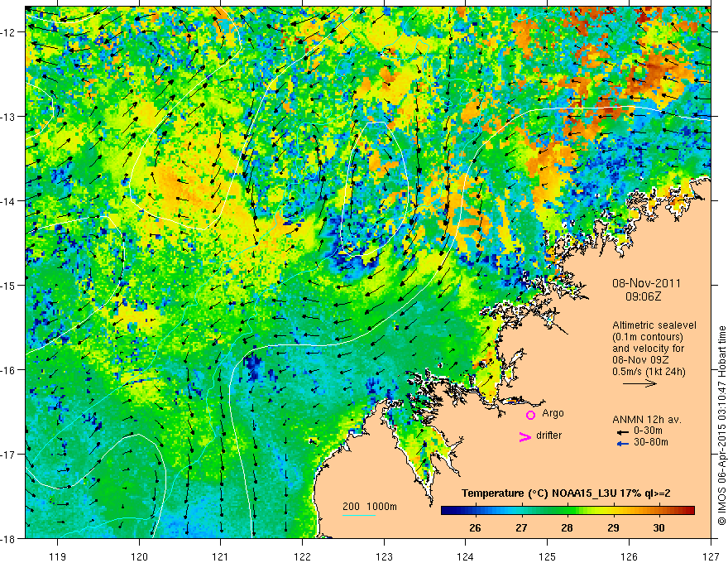Click the black 0-30m ANMN arrow
Viewport: 728px width, 563px height.
point(623,432)
